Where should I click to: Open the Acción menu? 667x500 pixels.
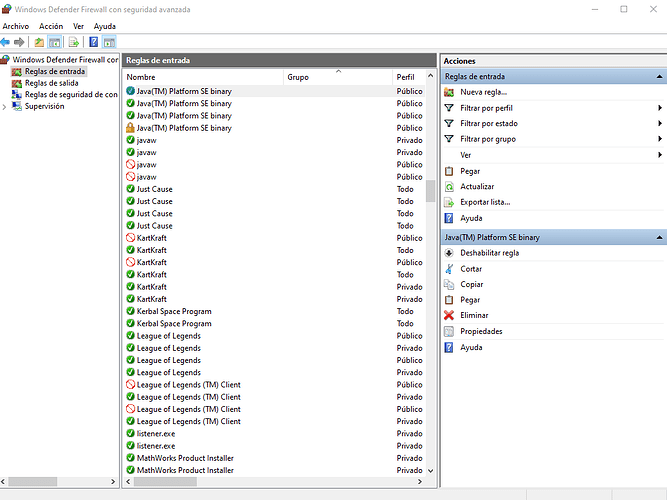[51, 26]
